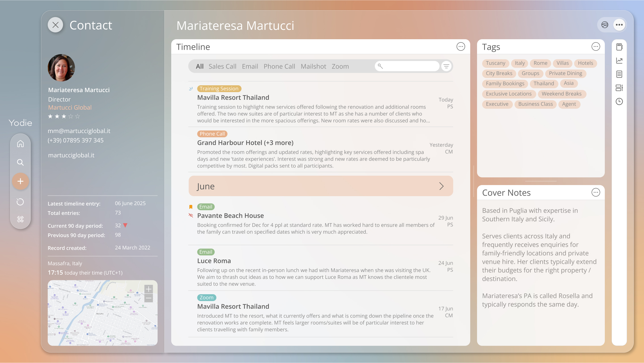The width and height of the screenshot is (644, 363).
Task: Open the sidebar history refresh icon
Action: 20,202
